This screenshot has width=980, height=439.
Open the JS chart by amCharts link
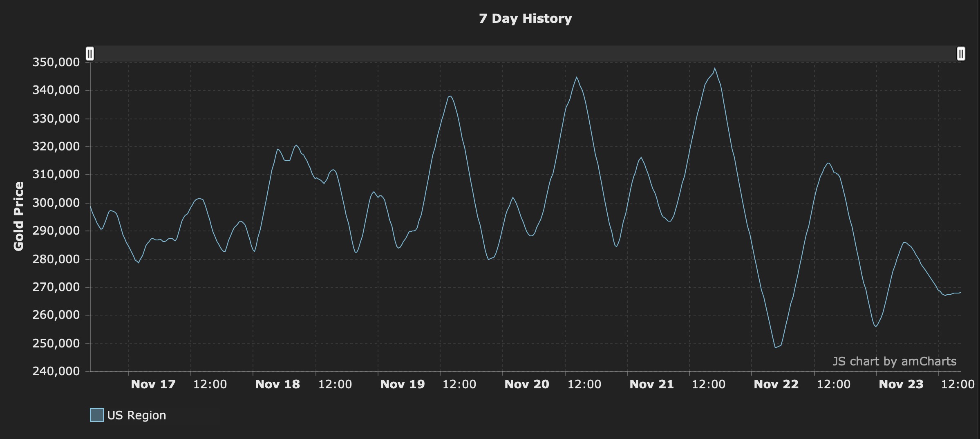point(895,361)
